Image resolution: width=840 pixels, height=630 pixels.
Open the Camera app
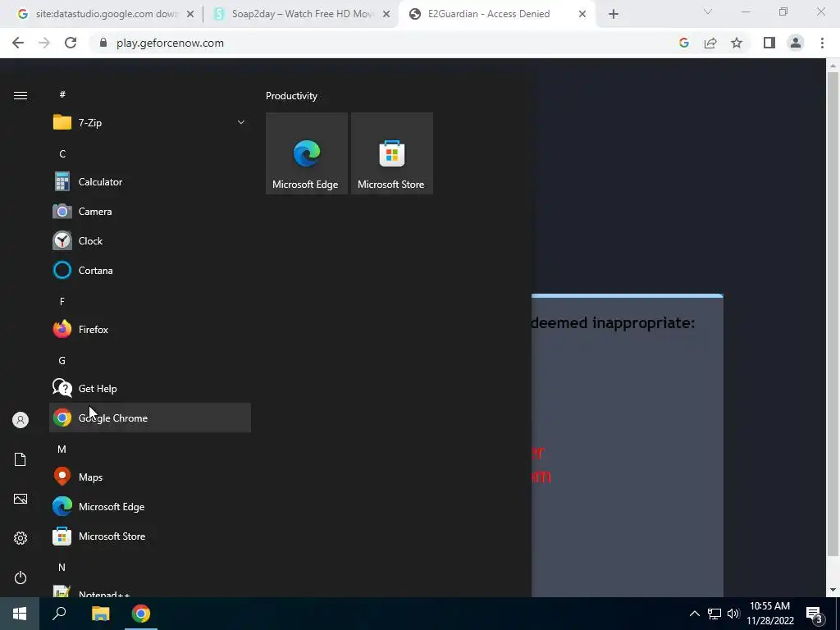150,212
